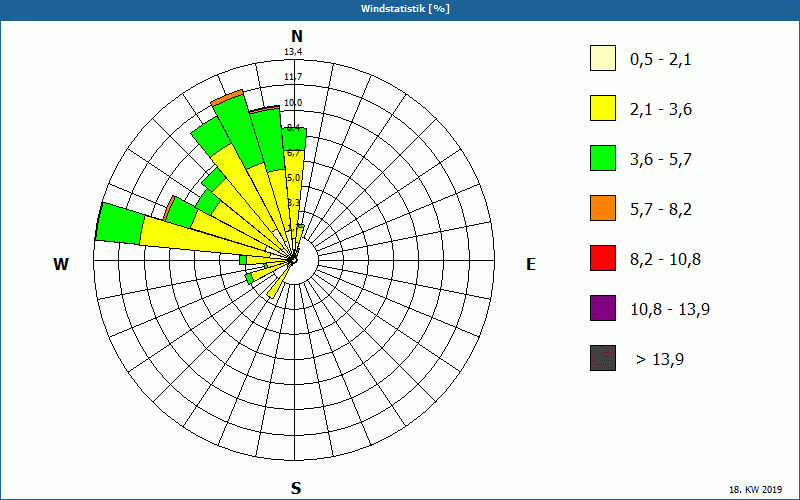
Task: Click the legend label 5,7 - 8,2
Action: click(x=661, y=210)
